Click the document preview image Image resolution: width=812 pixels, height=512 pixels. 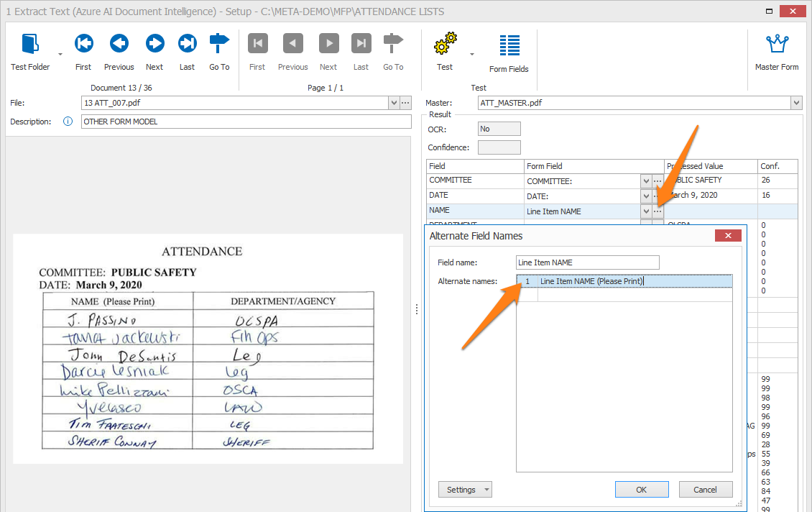tap(208, 348)
